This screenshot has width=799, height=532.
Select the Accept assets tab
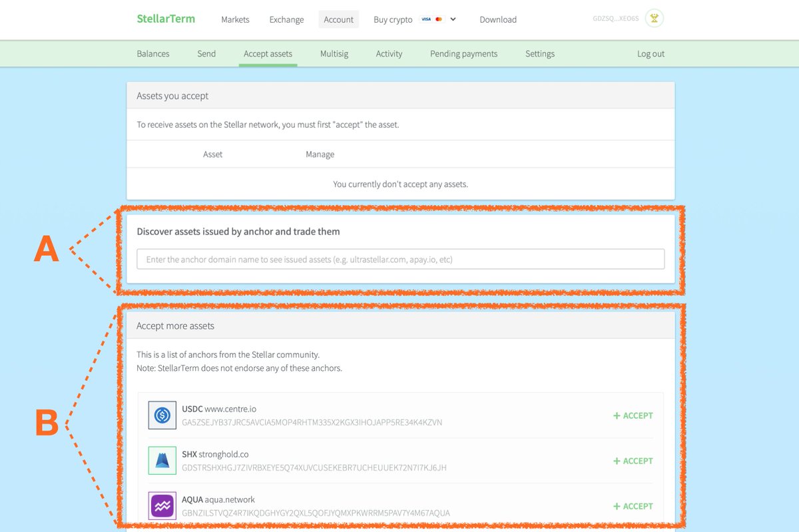(268, 54)
